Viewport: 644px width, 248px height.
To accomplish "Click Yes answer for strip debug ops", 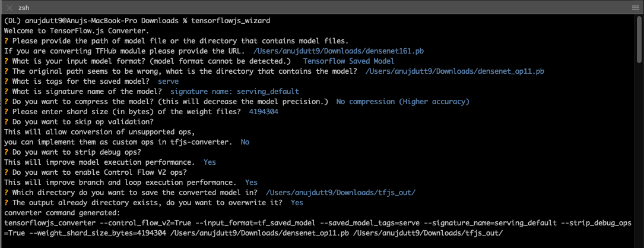I will [x=210, y=162].
